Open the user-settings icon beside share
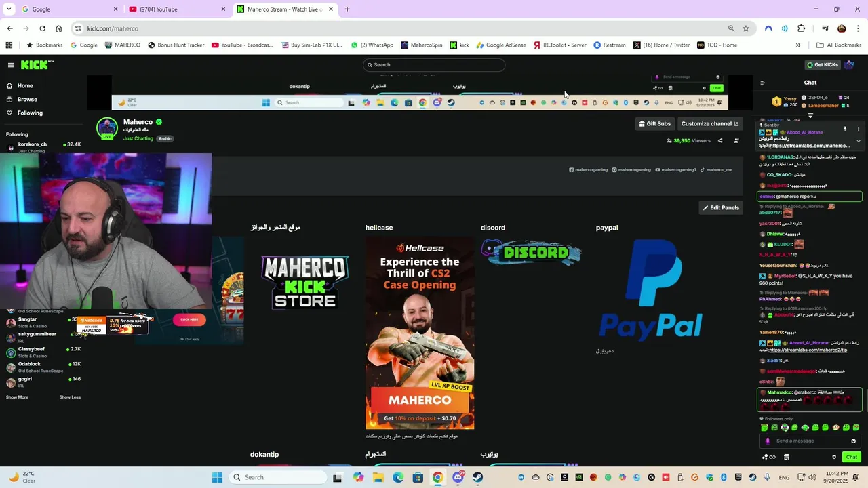 point(736,140)
